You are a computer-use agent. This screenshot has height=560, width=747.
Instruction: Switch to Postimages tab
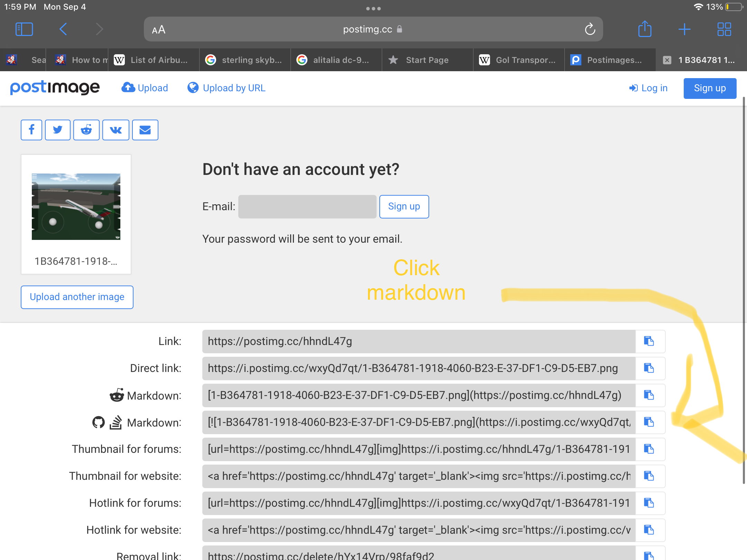click(609, 60)
